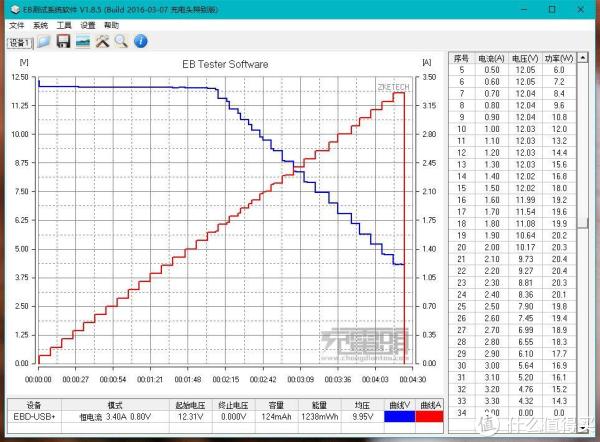Click the 恒电流 3.40A 0.80V mode cell
The image size is (600, 442).
(115, 416)
